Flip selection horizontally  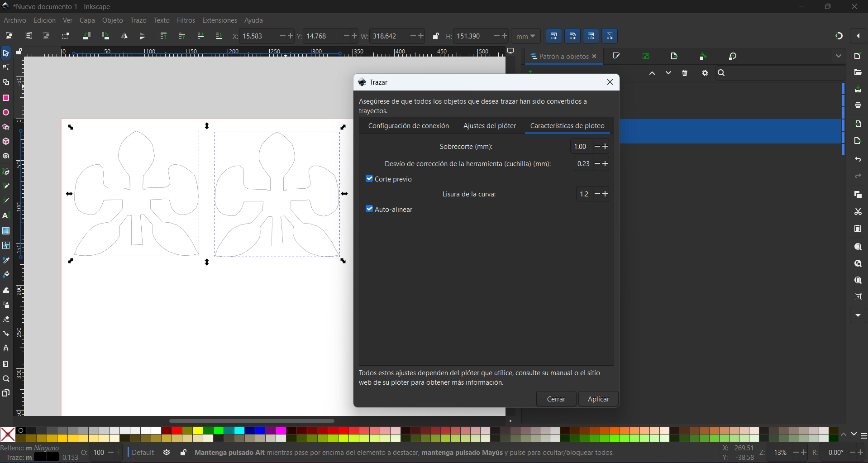124,36
